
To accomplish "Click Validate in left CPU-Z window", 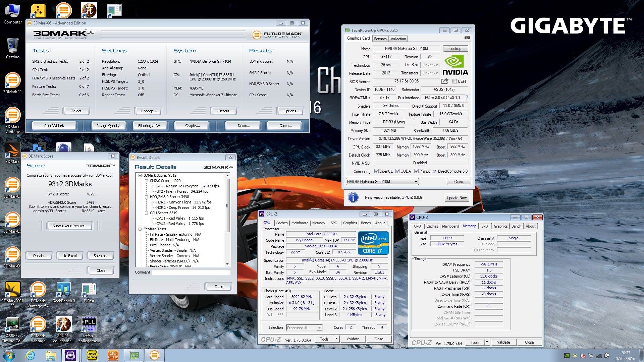I will pos(353,339).
